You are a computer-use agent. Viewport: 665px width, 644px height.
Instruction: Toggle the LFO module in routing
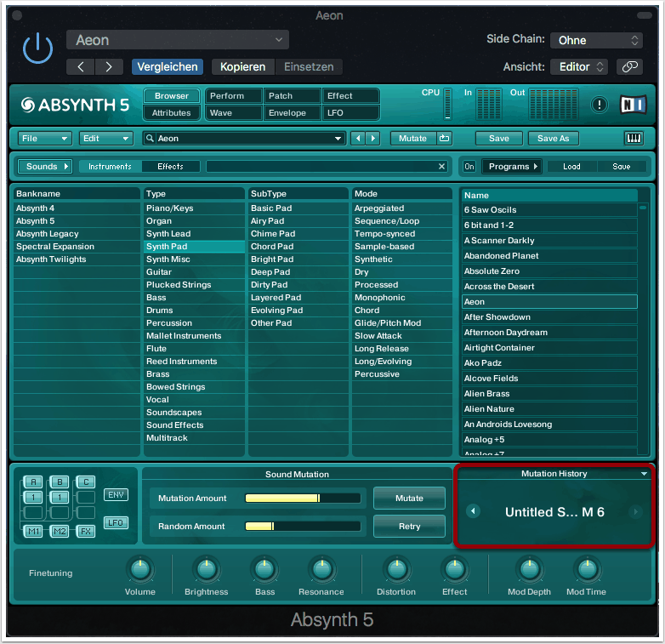pos(116,522)
